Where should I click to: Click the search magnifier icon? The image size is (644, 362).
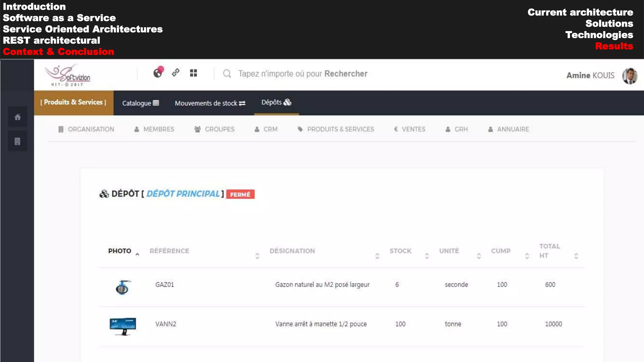coord(227,74)
